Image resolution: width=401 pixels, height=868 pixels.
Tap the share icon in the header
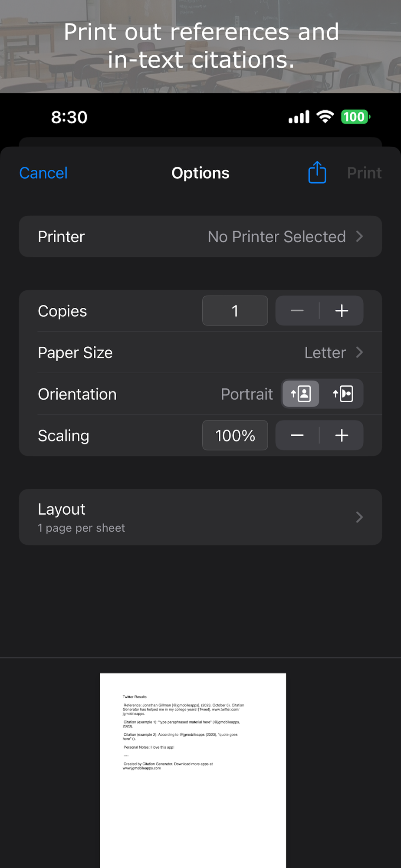click(x=317, y=173)
